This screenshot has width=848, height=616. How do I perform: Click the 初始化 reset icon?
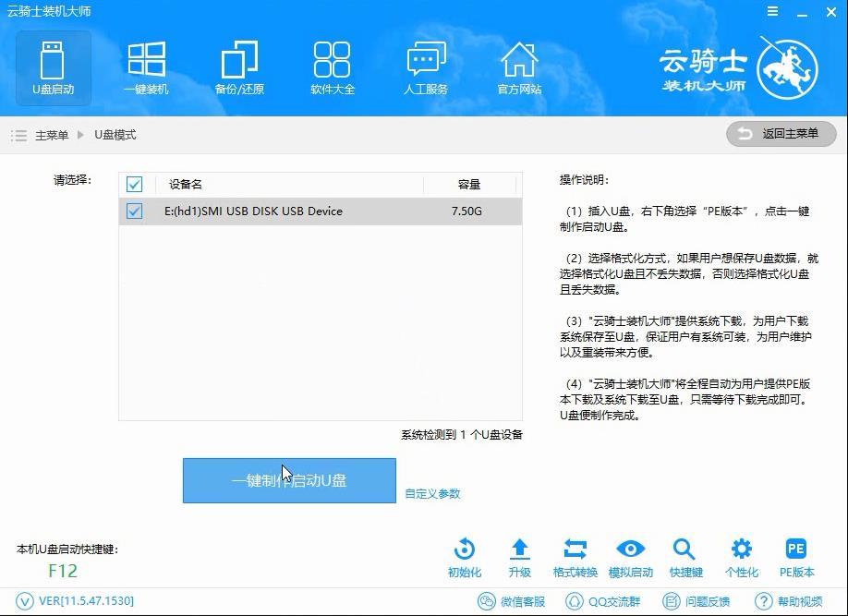click(x=465, y=550)
